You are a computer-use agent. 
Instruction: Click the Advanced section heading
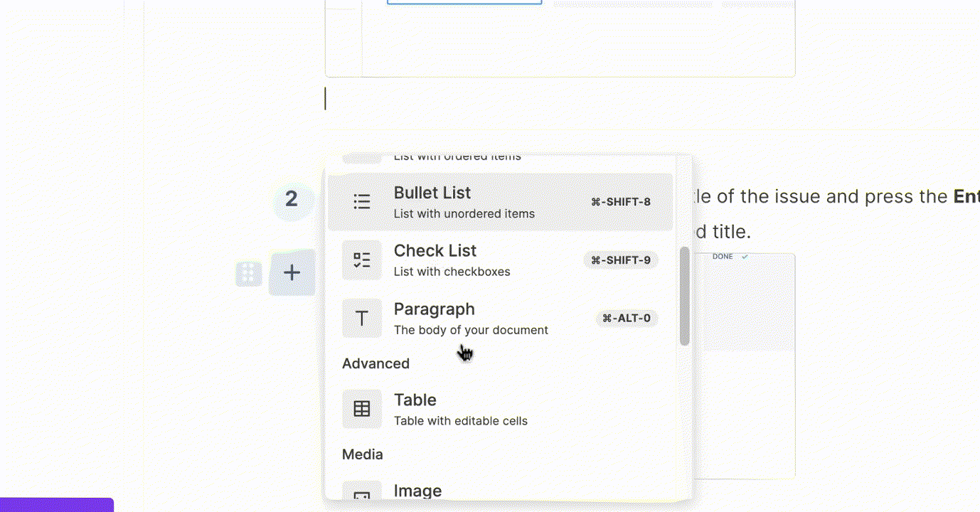coord(376,363)
